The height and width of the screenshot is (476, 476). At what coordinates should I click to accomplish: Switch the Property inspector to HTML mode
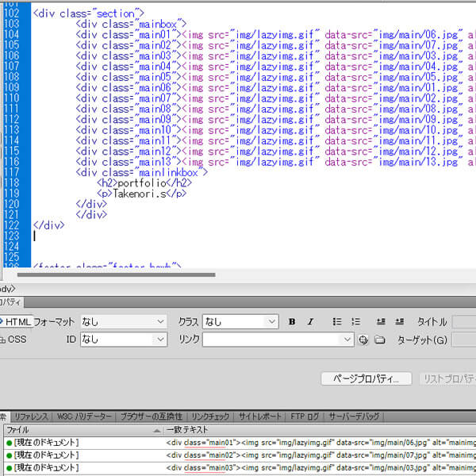[16, 321]
